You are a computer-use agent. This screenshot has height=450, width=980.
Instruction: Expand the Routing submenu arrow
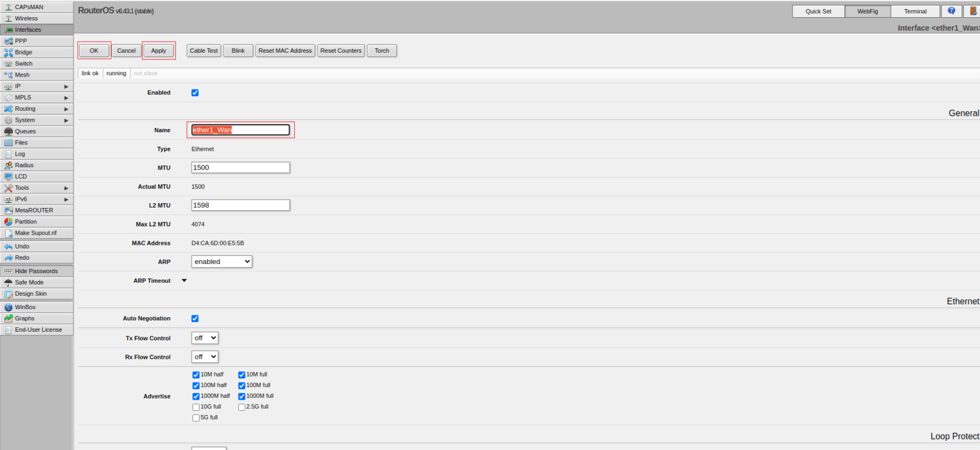[x=66, y=109]
